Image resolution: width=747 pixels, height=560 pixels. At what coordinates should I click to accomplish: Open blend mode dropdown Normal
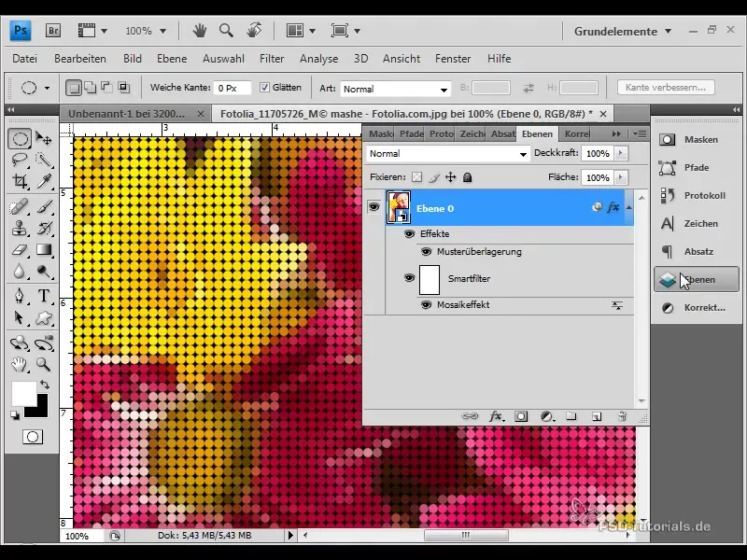pyautogui.click(x=448, y=153)
